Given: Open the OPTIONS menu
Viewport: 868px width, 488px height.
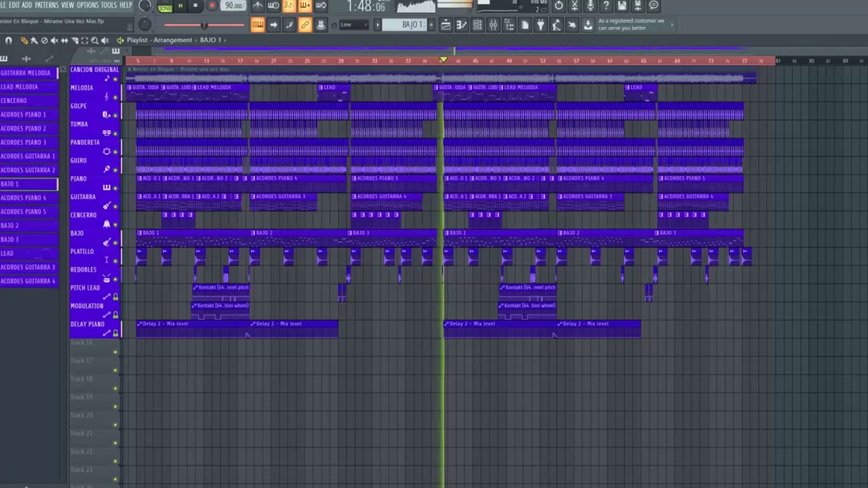Looking at the screenshot, I should (87, 5).
